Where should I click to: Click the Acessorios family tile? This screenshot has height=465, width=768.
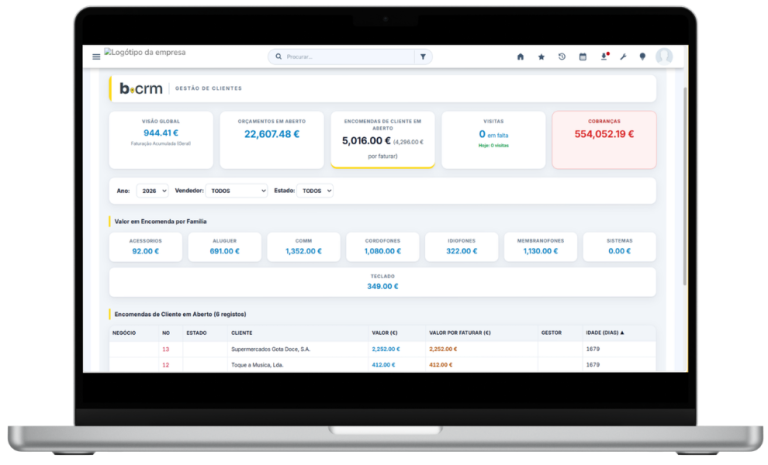pos(145,246)
